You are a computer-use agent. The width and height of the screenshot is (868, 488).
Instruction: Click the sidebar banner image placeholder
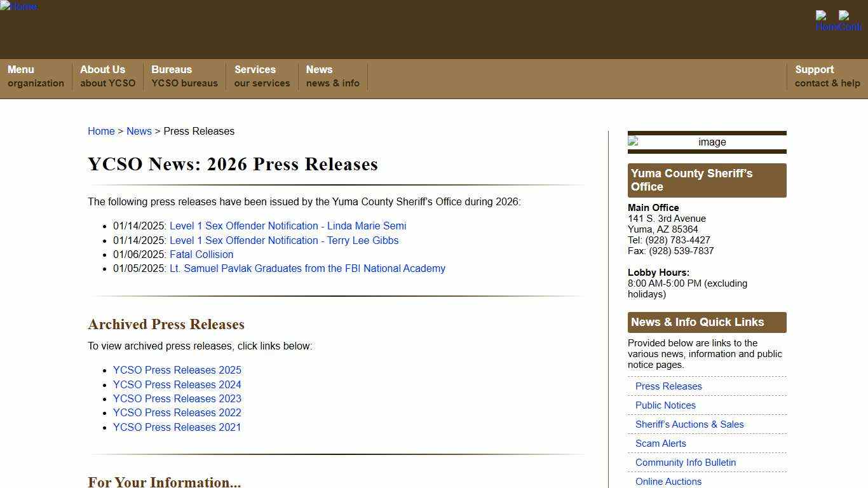tap(707, 142)
